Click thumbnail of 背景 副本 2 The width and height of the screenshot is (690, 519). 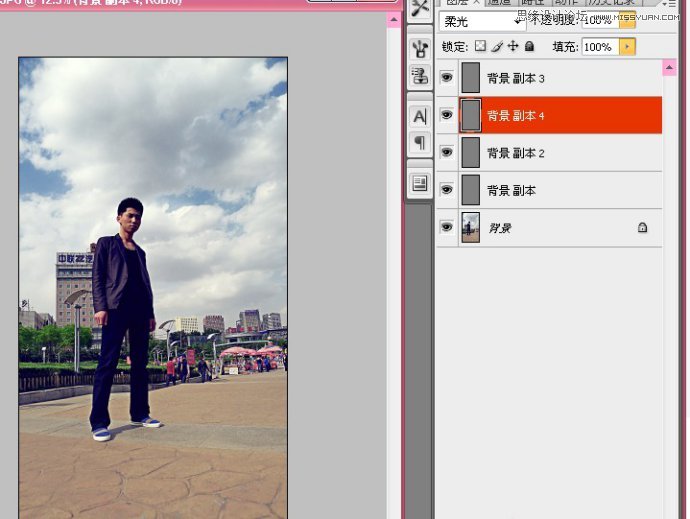[470, 152]
